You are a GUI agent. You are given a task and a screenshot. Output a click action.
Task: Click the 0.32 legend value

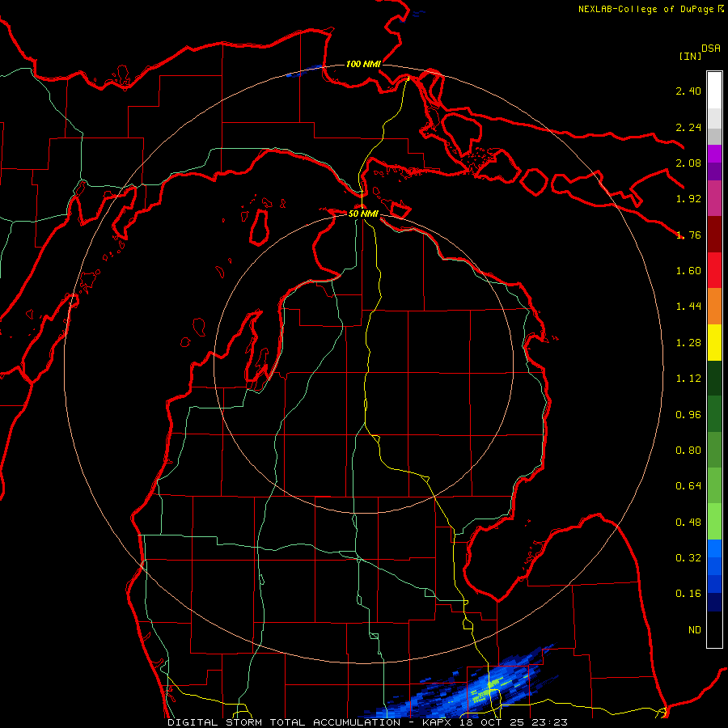pos(688,558)
